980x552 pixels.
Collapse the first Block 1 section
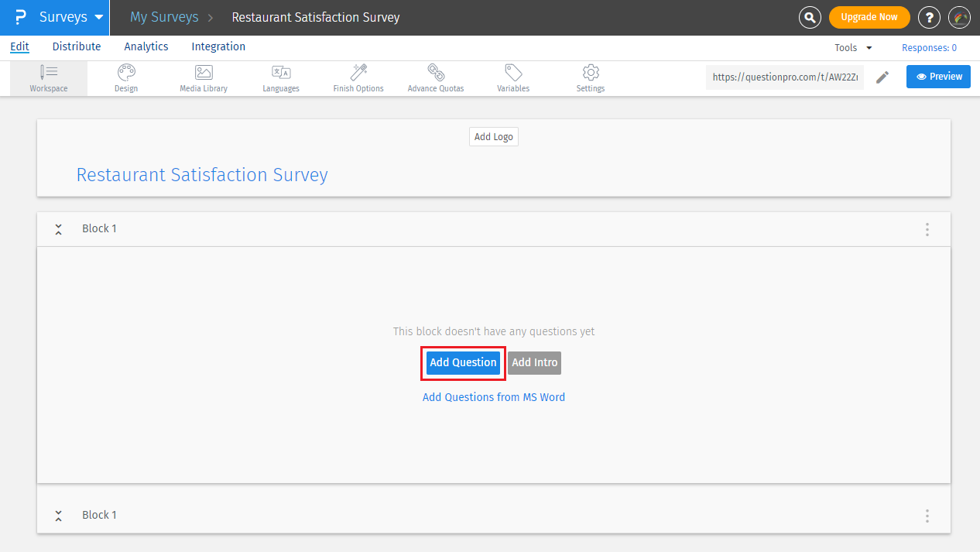point(58,229)
